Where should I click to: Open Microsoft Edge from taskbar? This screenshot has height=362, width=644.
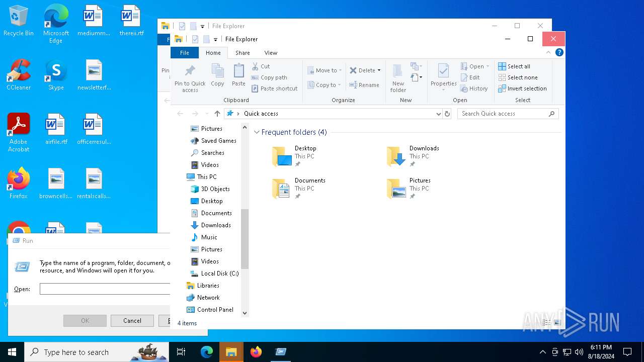(x=207, y=352)
